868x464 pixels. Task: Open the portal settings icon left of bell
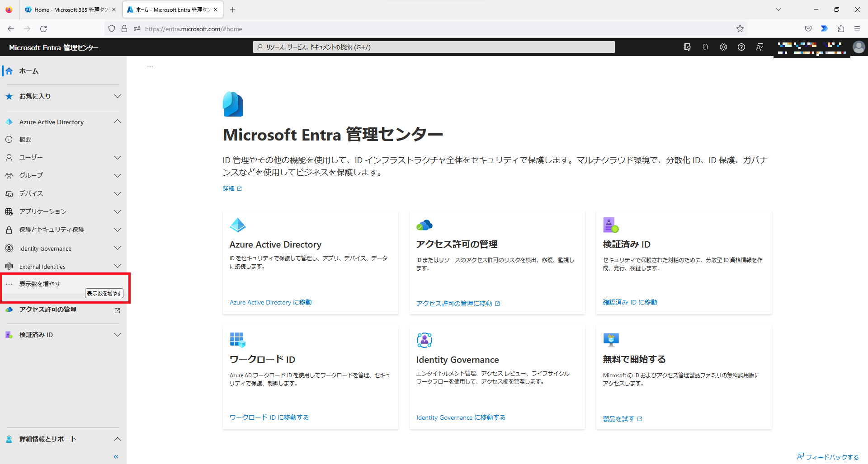point(687,47)
